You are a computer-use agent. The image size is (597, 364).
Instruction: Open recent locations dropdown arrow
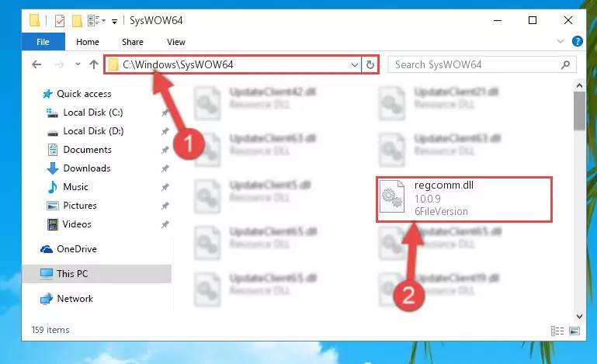78,64
